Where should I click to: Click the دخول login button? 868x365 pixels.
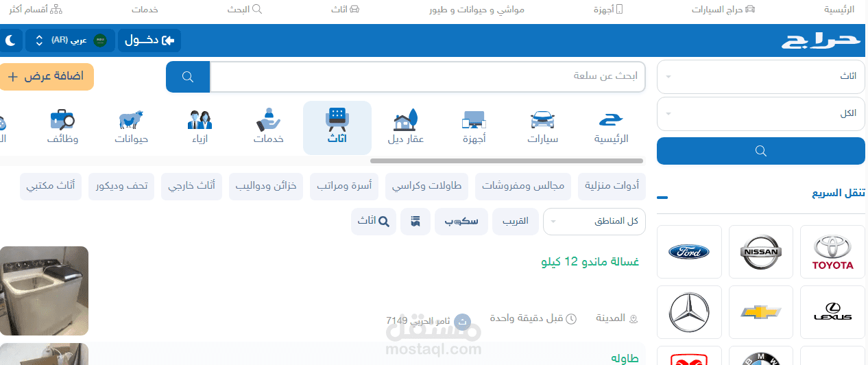pos(149,40)
